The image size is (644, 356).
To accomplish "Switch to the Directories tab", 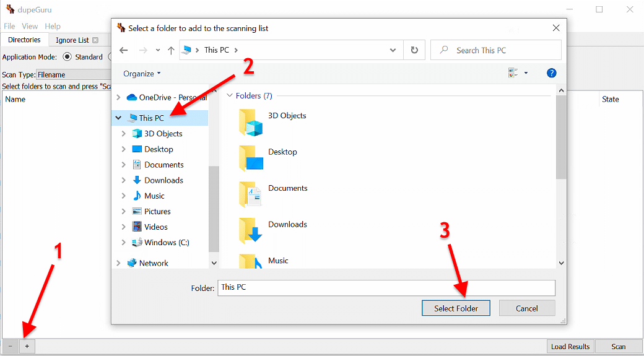I will (x=24, y=40).
